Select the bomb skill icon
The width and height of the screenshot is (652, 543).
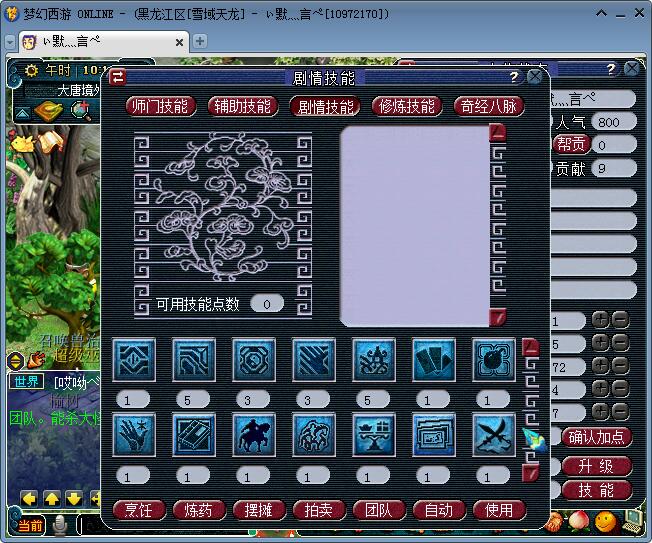[x=493, y=360]
